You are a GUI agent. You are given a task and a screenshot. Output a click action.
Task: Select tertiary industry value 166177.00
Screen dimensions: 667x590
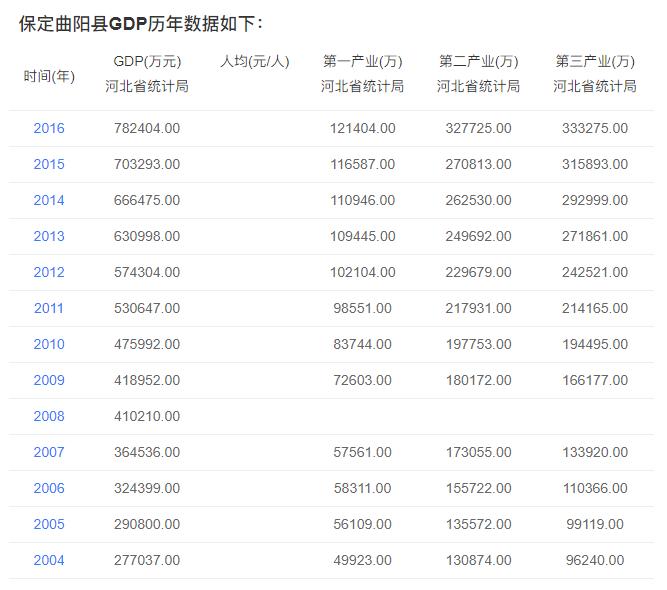[x=595, y=380]
